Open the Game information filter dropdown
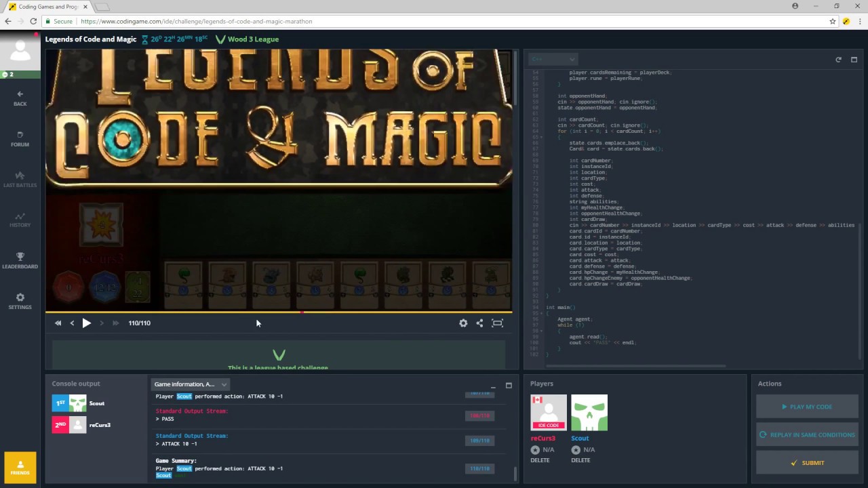Image resolution: width=868 pixels, height=488 pixels. coord(190,384)
